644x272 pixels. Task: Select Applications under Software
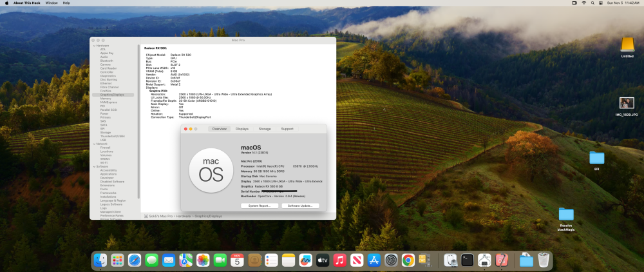[x=108, y=174]
